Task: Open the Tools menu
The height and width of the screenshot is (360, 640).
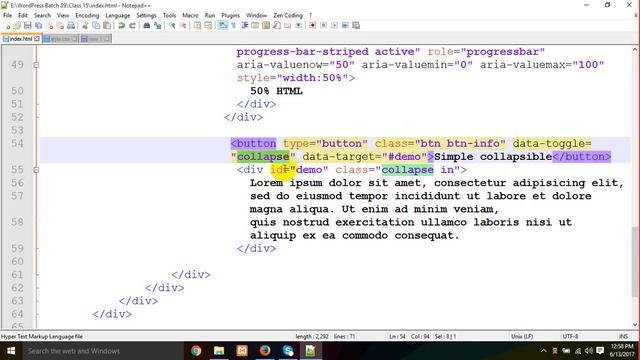Action: click(169, 15)
